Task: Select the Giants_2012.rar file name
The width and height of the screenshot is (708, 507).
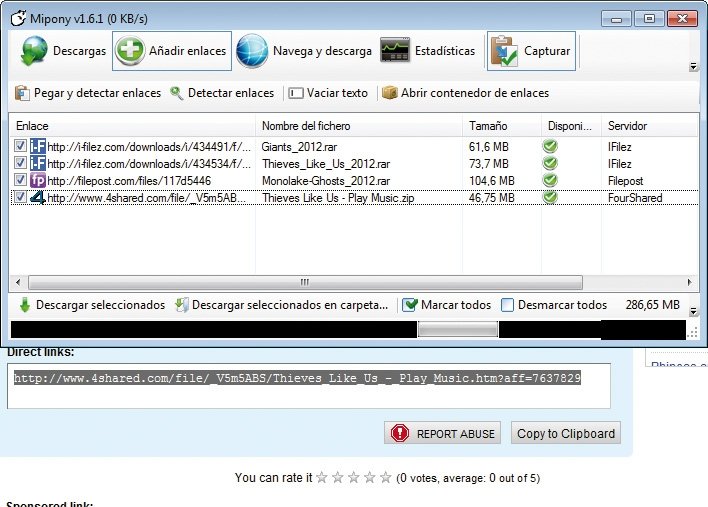Action: (299, 147)
